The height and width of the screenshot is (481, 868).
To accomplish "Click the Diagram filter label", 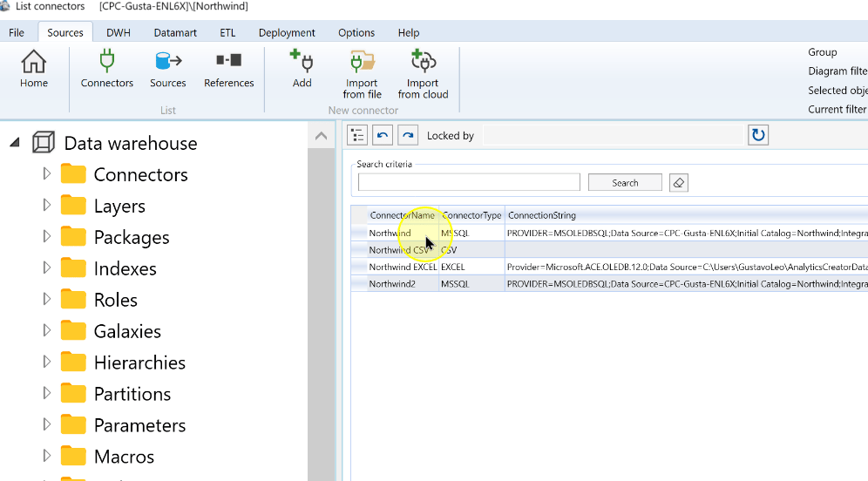I will [837, 71].
